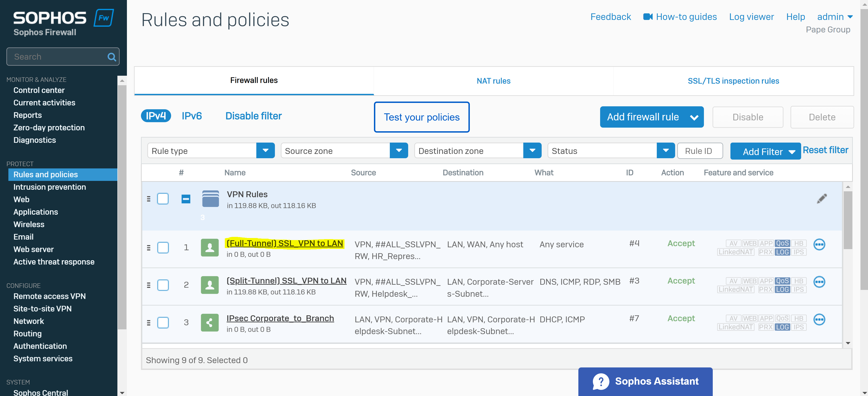Collapse the VPN Rules group
Viewport: 868px width, 396px height.
186,199
